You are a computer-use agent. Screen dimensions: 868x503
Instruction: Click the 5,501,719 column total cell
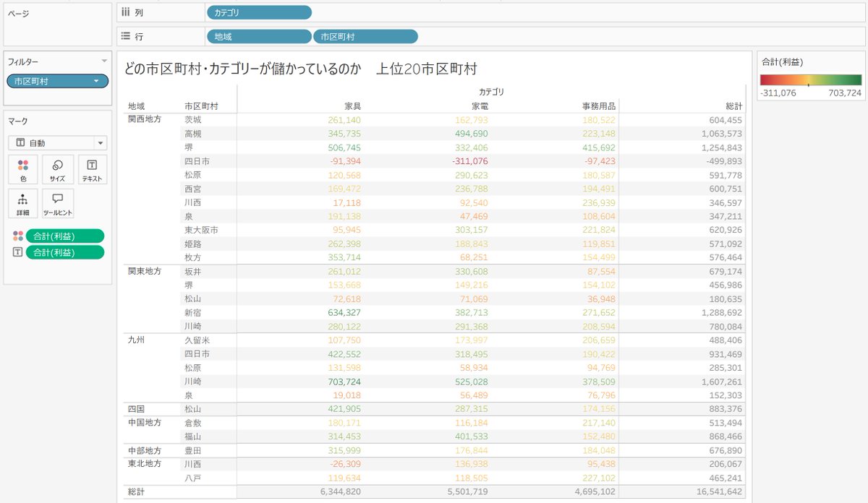(467, 491)
